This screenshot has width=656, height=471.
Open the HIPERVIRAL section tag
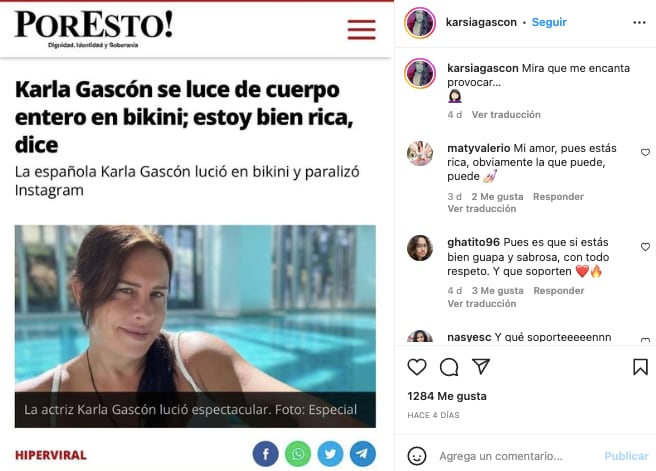coord(51,455)
